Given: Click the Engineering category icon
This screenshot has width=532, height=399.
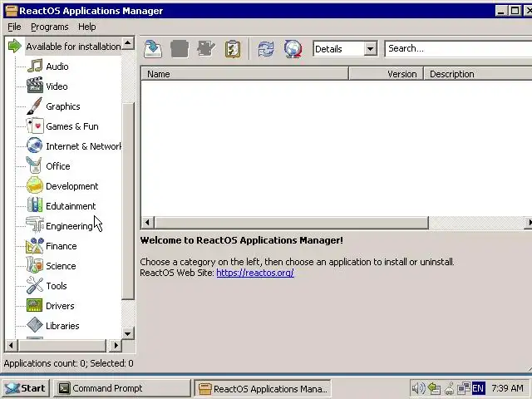Looking at the screenshot, I should pos(35,224).
